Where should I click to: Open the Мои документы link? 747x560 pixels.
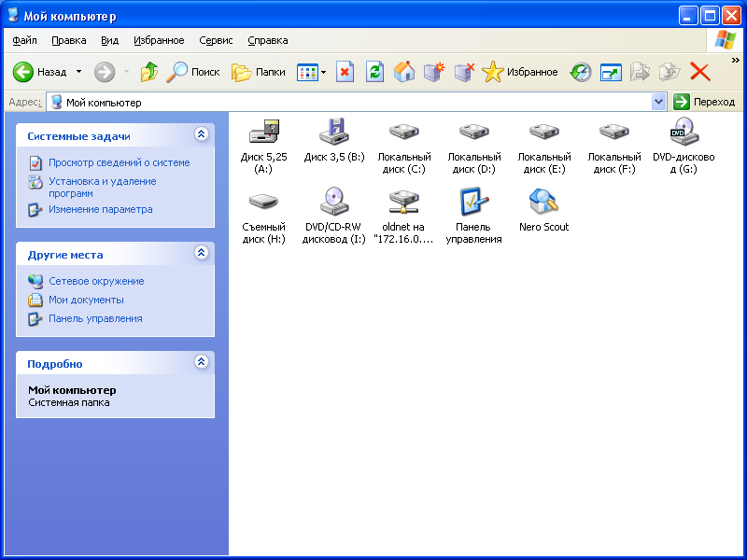pos(86,300)
